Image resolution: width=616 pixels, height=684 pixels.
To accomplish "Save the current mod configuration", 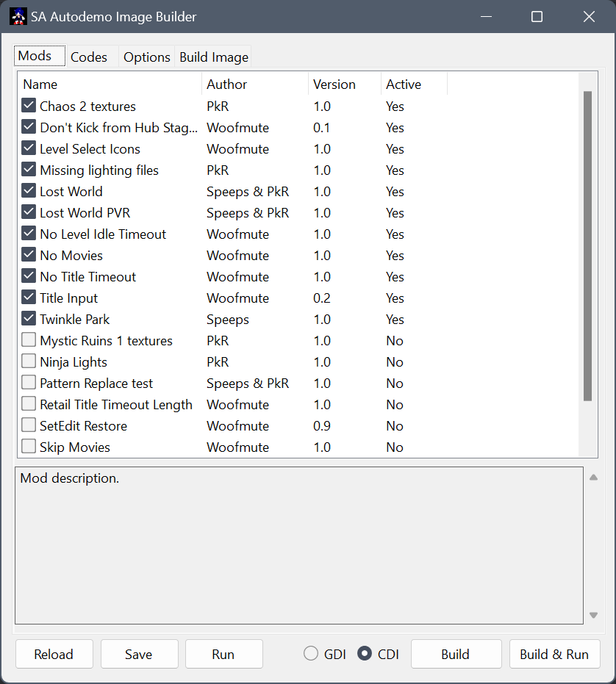I will click(x=139, y=654).
